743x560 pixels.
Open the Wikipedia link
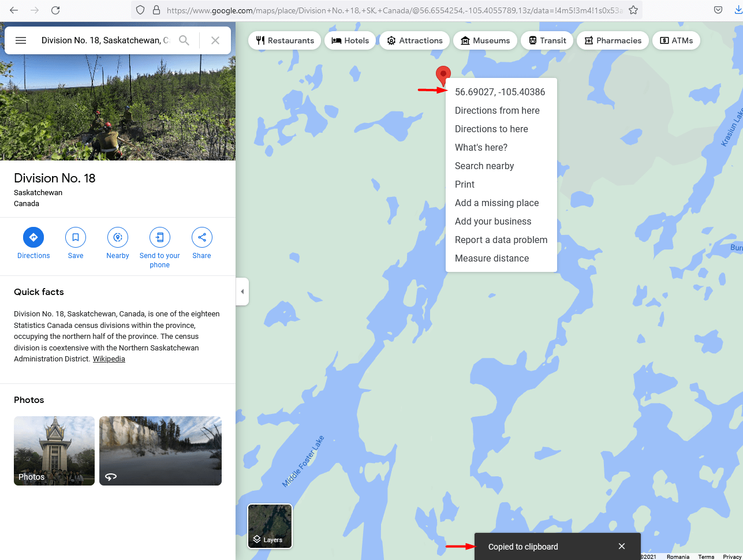tap(109, 359)
